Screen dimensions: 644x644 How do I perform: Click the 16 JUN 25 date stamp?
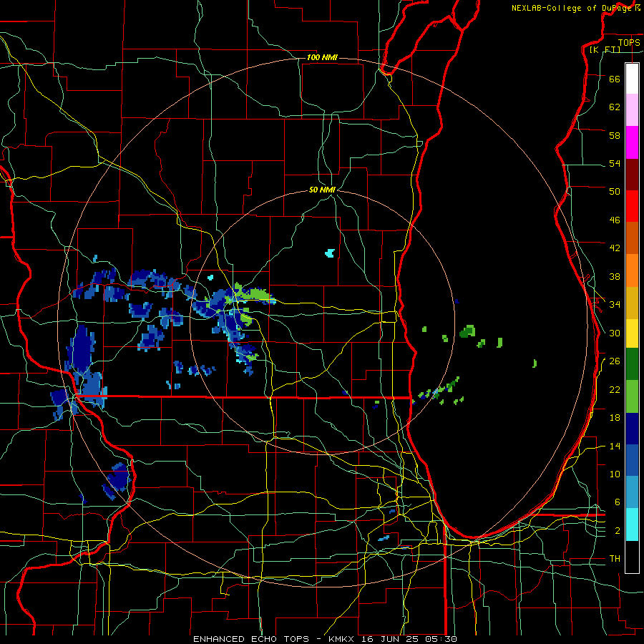(391, 639)
